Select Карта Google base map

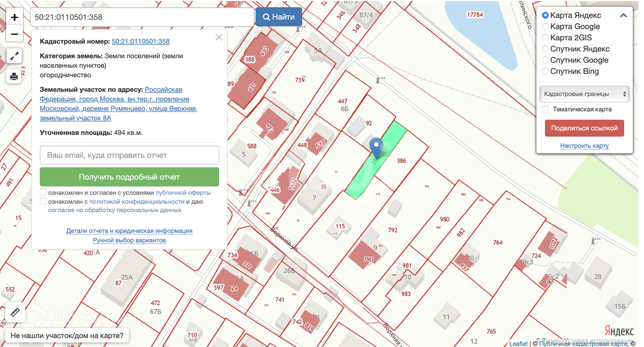(545, 26)
